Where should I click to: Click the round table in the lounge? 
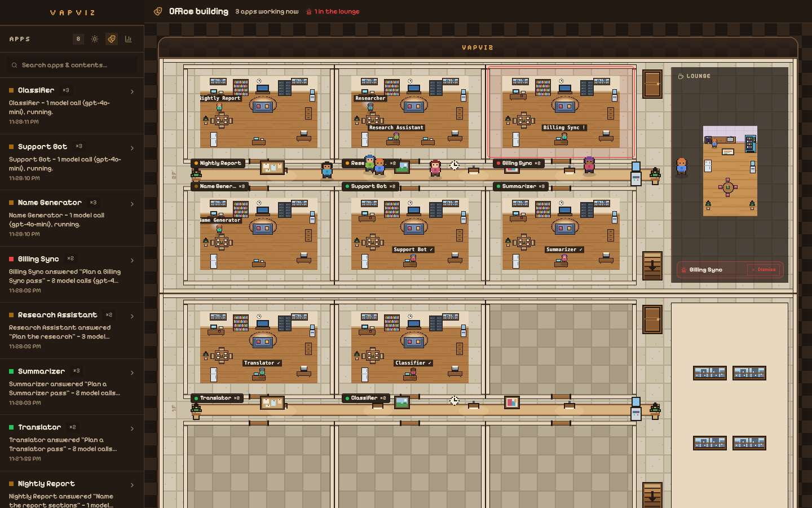(x=727, y=187)
